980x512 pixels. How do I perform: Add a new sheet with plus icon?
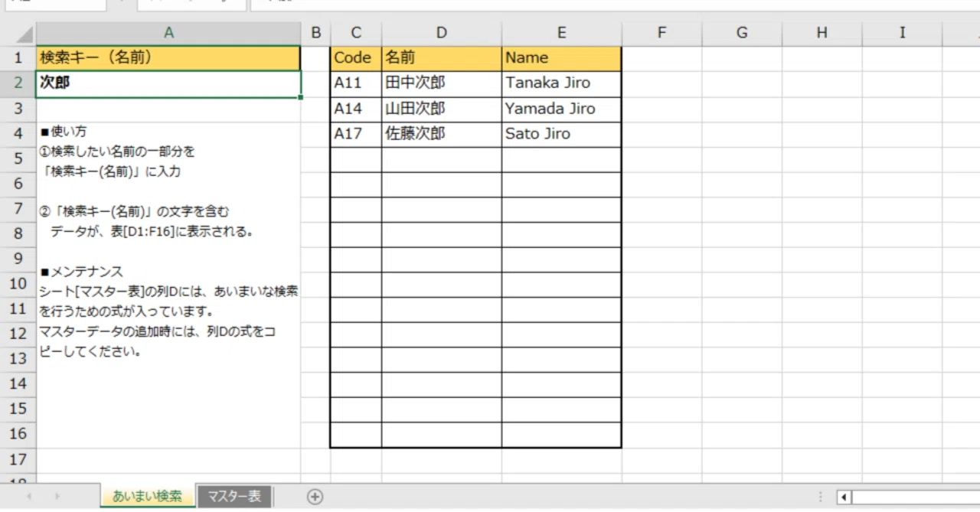(315, 497)
